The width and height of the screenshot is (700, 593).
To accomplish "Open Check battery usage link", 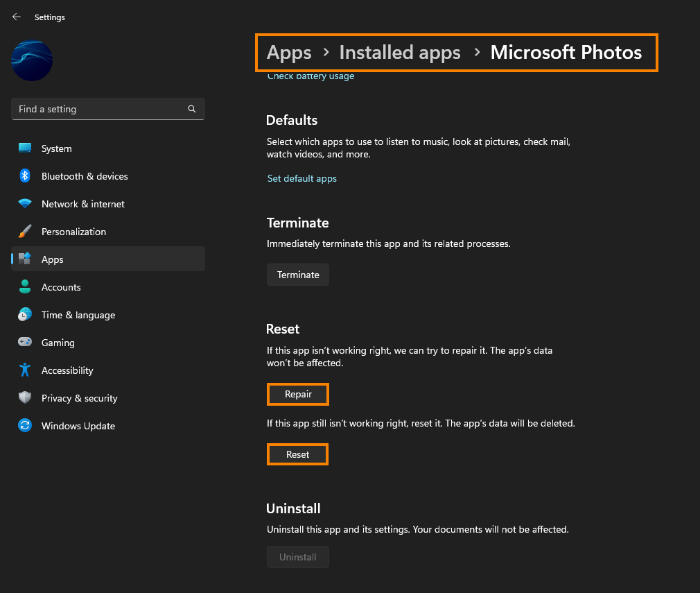I will coord(310,76).
